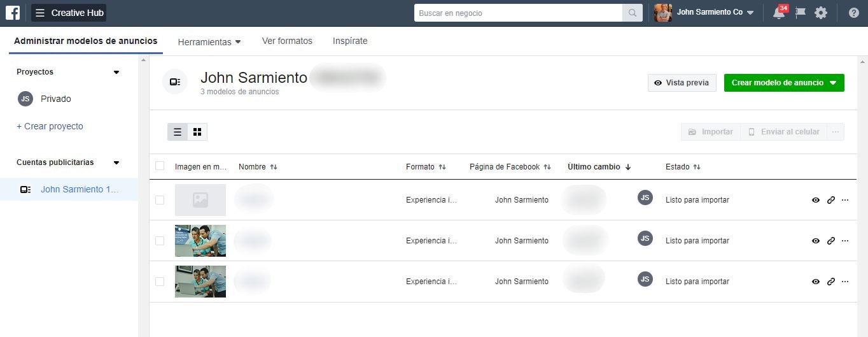The image size is (868, 337).
Task: Open the first row placeholder thumbnail
Action: coord(200,200)
